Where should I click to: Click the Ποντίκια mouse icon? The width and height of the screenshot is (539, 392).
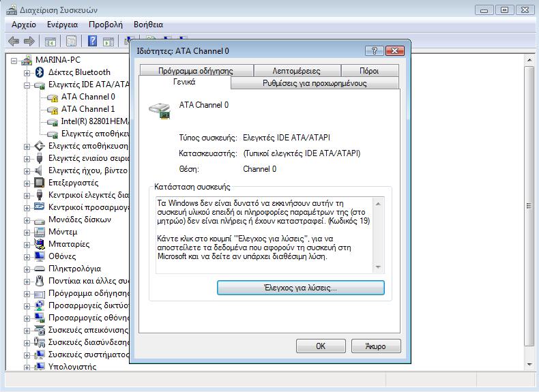(40, 281)
